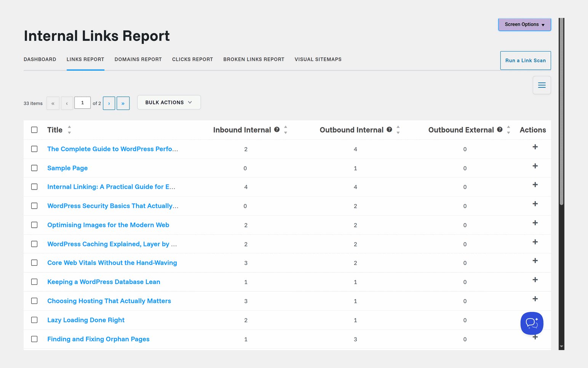The height and width of the screenshot is (368, 588).
Task: Show the Outbound Internal help tooltip icon
Action: click(389, 130)
